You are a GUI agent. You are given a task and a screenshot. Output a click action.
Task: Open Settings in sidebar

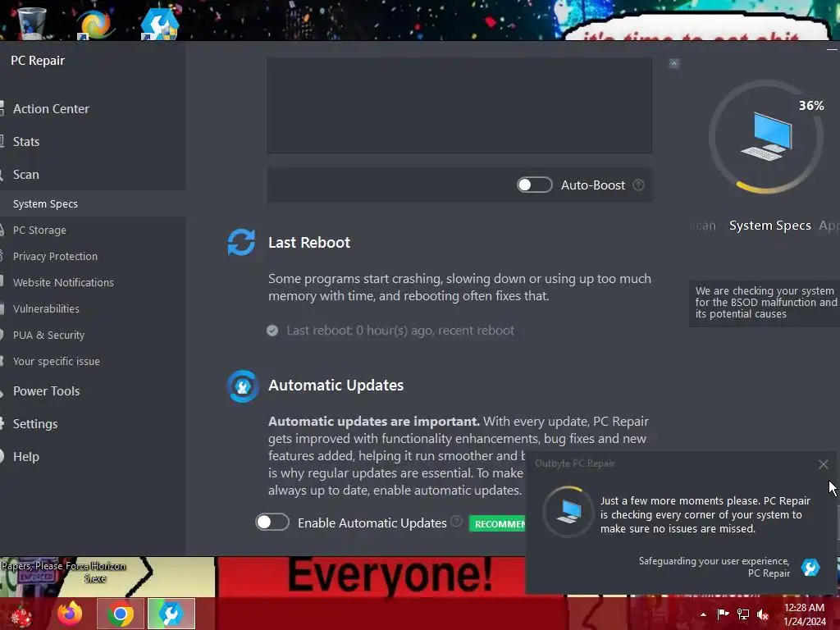34,424
